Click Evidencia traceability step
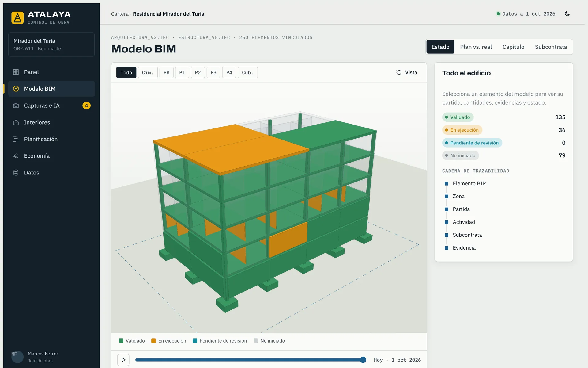 464,248
